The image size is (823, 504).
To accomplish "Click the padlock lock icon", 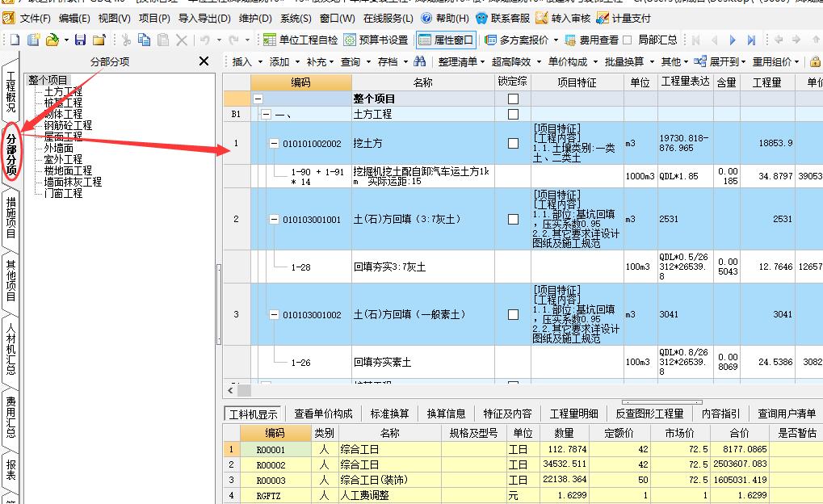I will coord(815,61).
